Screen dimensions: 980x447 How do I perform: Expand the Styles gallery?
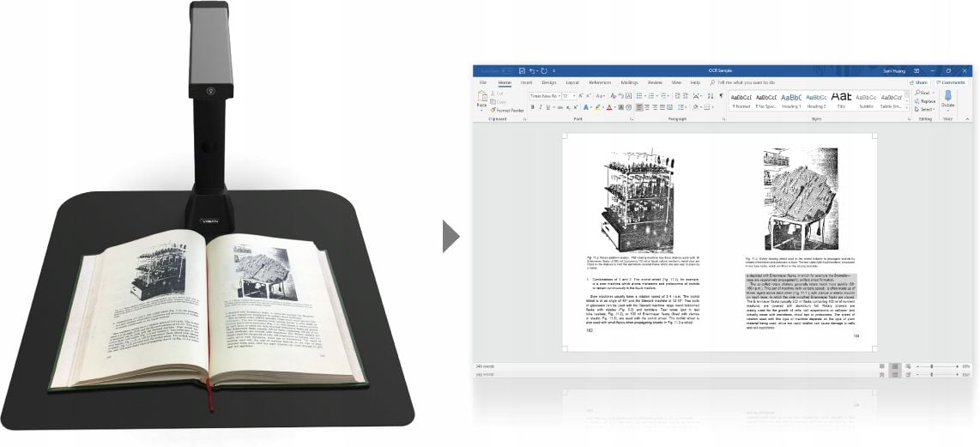click(906, 106)
